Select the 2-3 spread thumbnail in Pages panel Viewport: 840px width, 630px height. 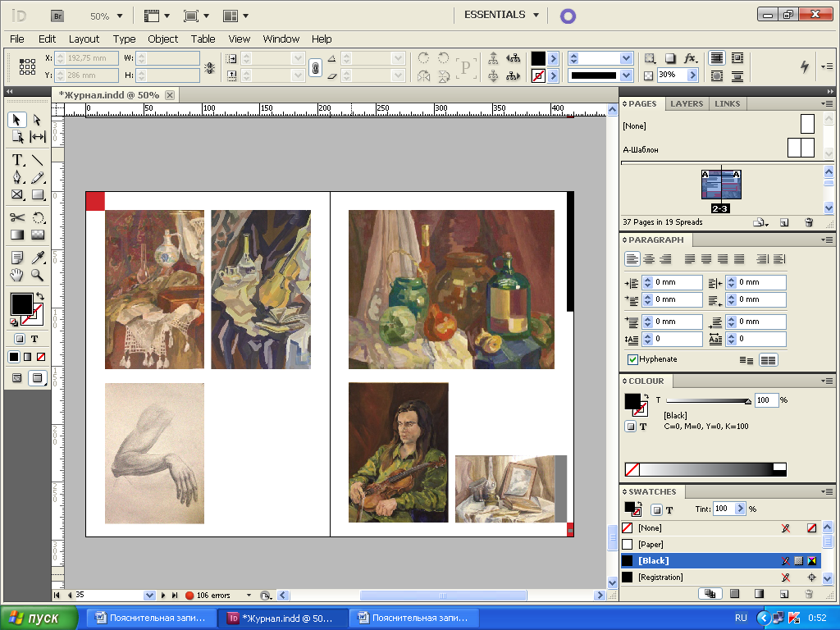[721, 185]
